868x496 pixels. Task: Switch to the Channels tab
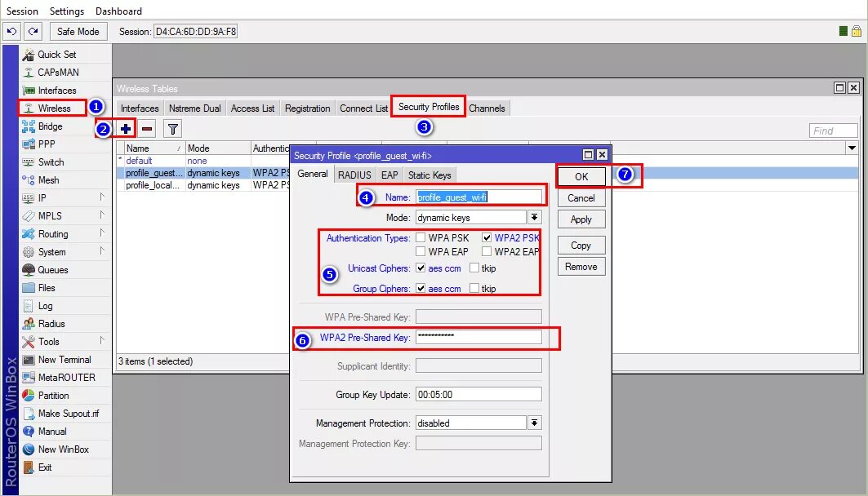pyautogui.click(x=487, y=108)
